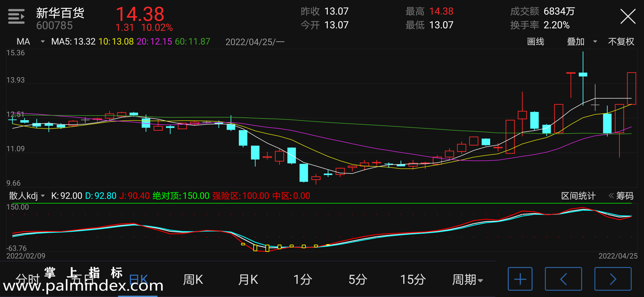Click the 绝对顶: 150.00 label

[x=181, y=196]
